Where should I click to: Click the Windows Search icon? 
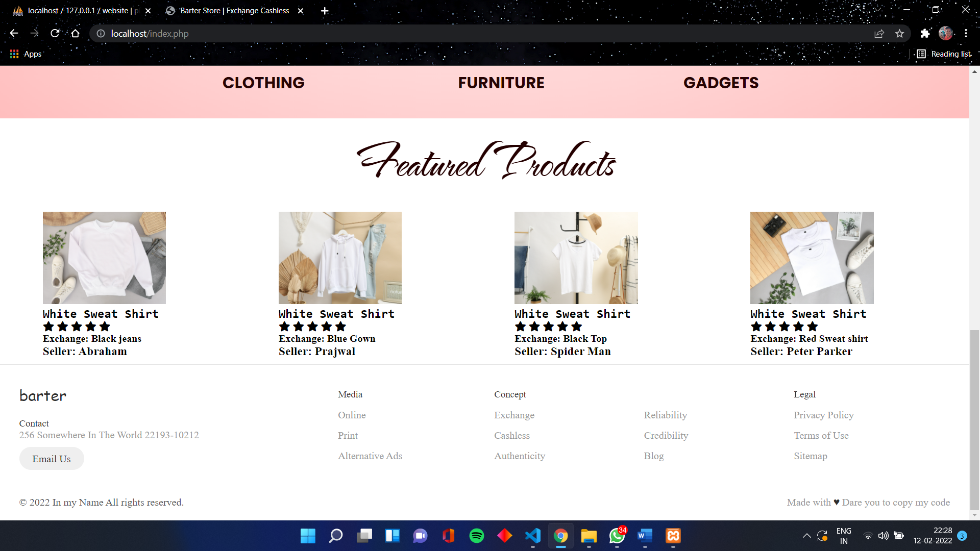(x=336, y=536)
